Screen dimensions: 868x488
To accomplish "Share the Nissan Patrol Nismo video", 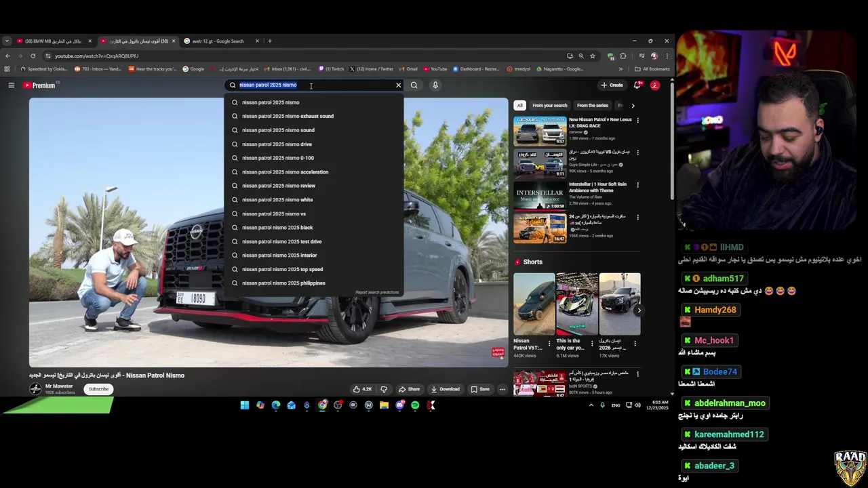I will [x=409, y=389].
